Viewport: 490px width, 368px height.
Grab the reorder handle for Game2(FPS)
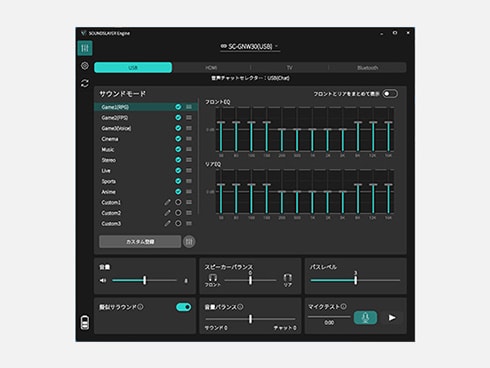click(x=189, y=118)
